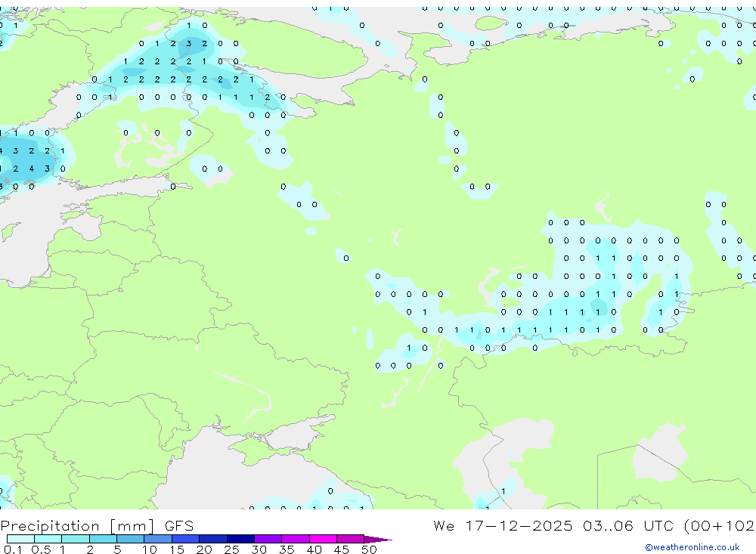Image resolution: width=756 pixels, height=554 pixels.
Task: Pick the 10–15 mm legend color swatch
Action: click(158, 539)
